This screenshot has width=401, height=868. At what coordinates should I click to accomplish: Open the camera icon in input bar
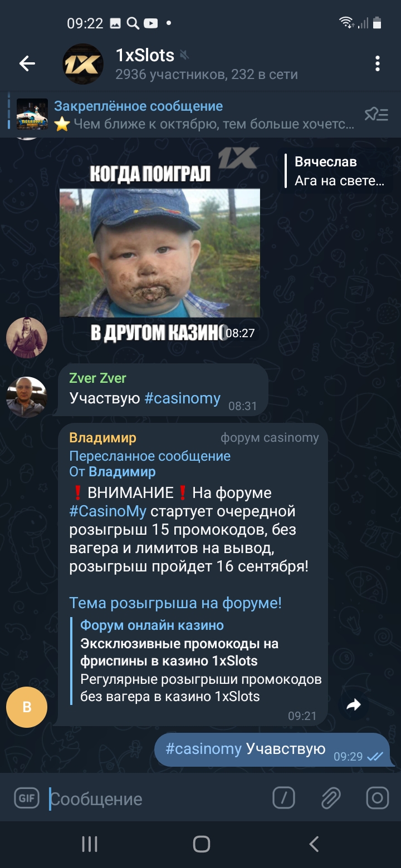pyautogui.click(x=377, y=799)
